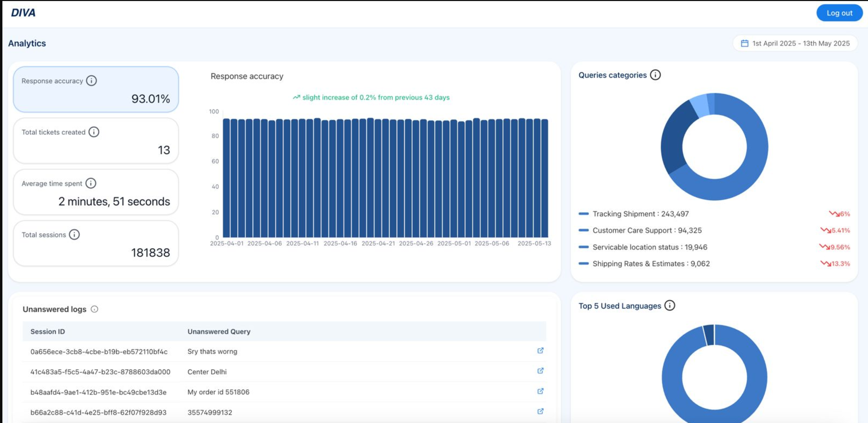Select the Response accuracy metric card
Viewport: 868px width, 423px height.
click(x=96, y=90)
